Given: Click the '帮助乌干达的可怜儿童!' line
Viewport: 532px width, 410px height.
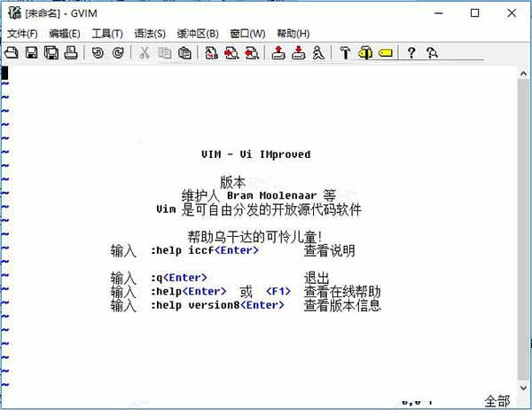Looking at the screenshot, I should pos(254,237).
